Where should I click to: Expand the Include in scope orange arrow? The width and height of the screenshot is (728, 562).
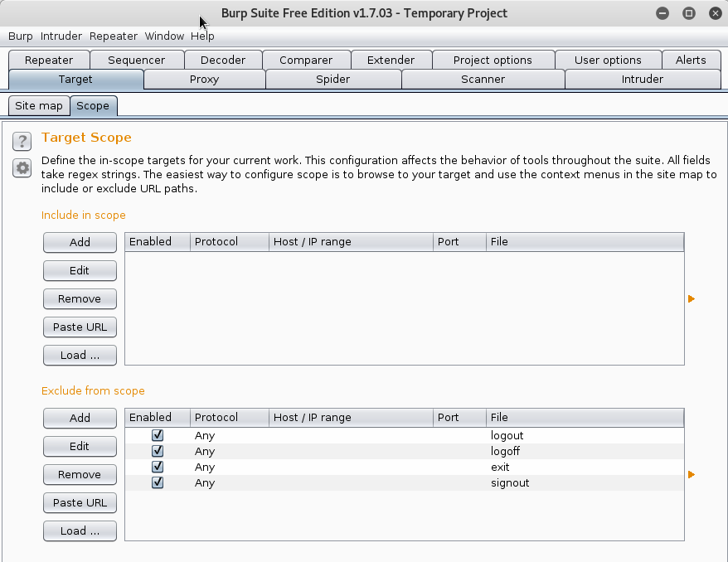(692, 299)
